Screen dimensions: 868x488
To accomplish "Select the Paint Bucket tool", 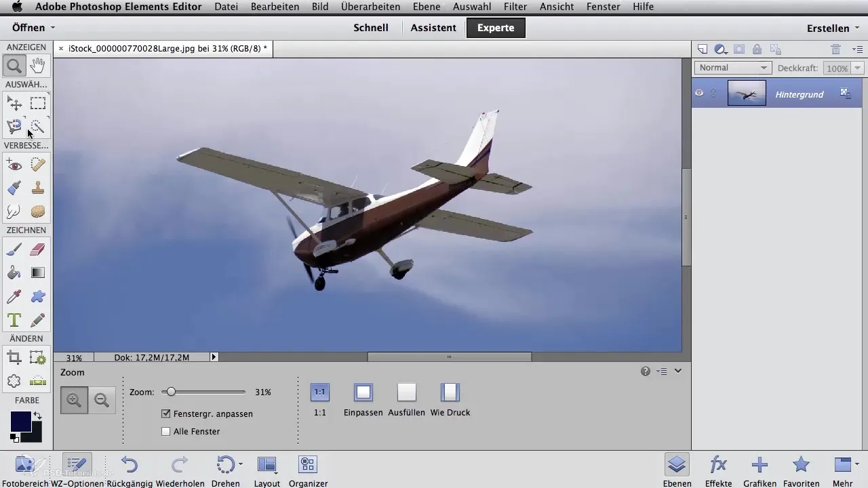I will coord(14,272).
